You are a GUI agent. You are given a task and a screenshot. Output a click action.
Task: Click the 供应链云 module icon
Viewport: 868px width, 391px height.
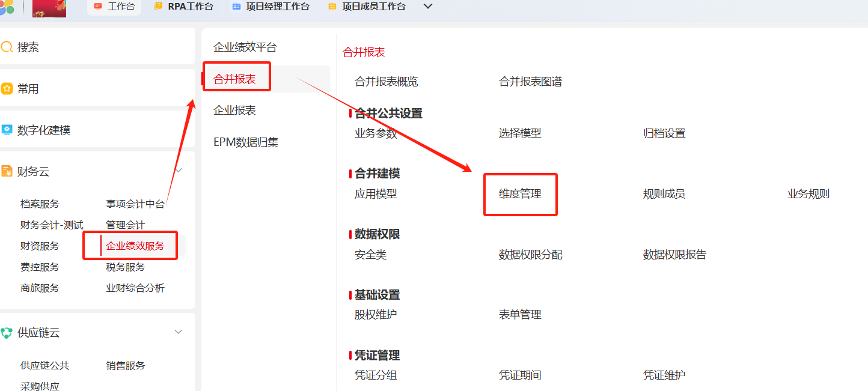point(7,333)
